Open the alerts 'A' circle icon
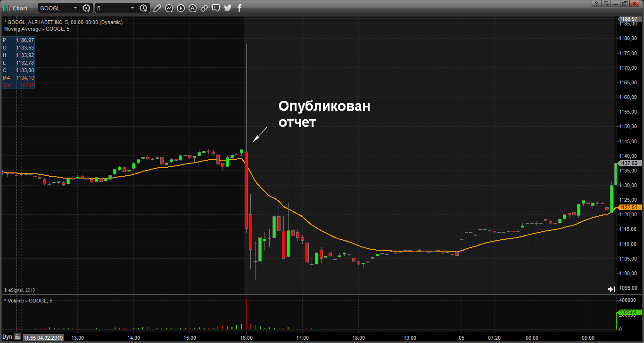 (192, 8)
